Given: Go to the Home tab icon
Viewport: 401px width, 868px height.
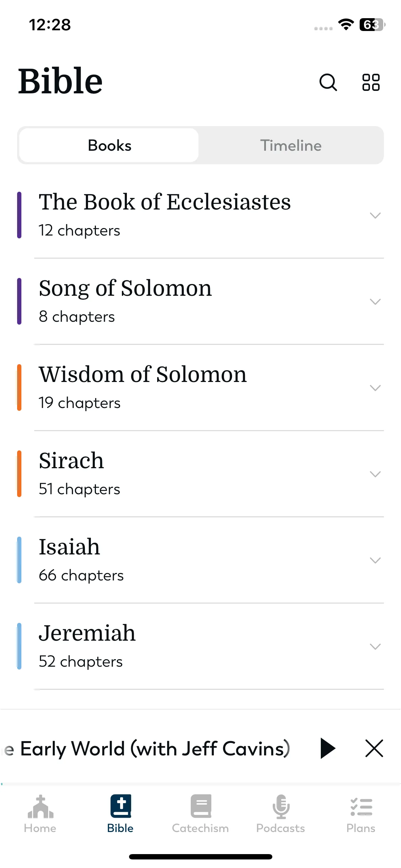Looking at the screenshot, I should pos(40,807).
